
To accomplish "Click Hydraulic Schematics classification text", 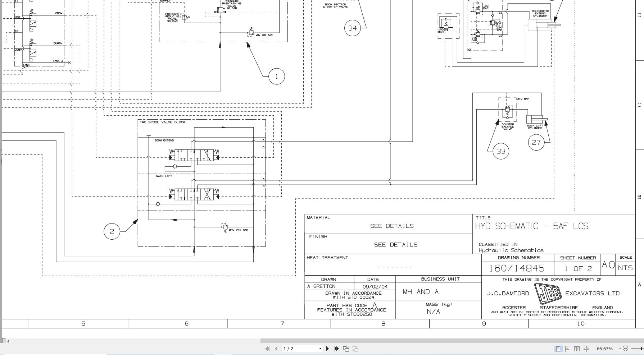I will [511, 250].
